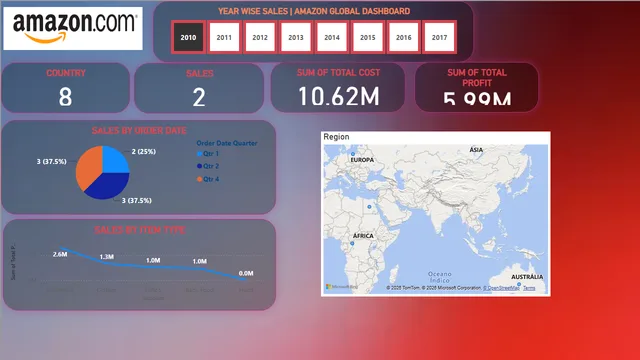
Task: Select the 2011 year slicer button
Action: click(x=224, y=37)
